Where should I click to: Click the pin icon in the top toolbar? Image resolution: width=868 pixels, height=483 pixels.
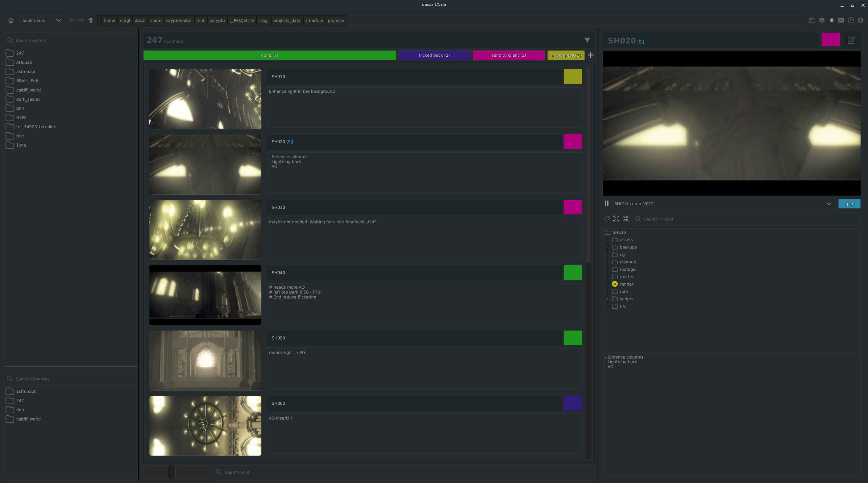pos(832,20)
